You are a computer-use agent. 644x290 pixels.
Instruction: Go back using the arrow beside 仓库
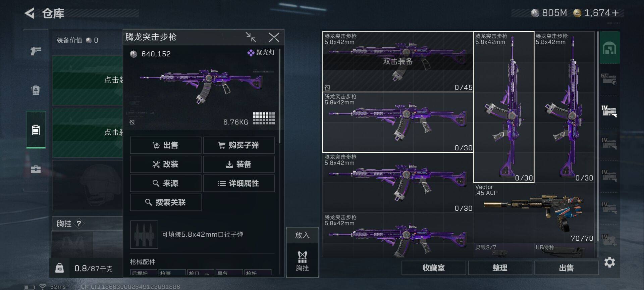30,13
